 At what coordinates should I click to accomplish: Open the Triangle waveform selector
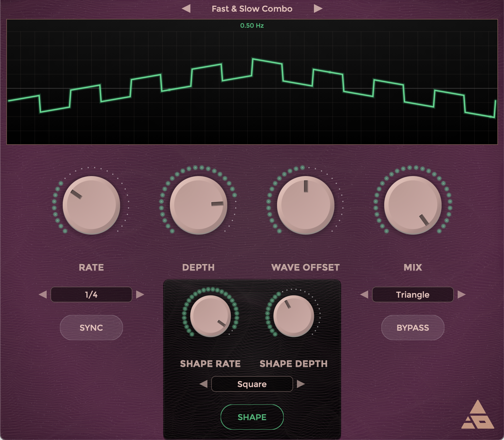tap(413, 294)
